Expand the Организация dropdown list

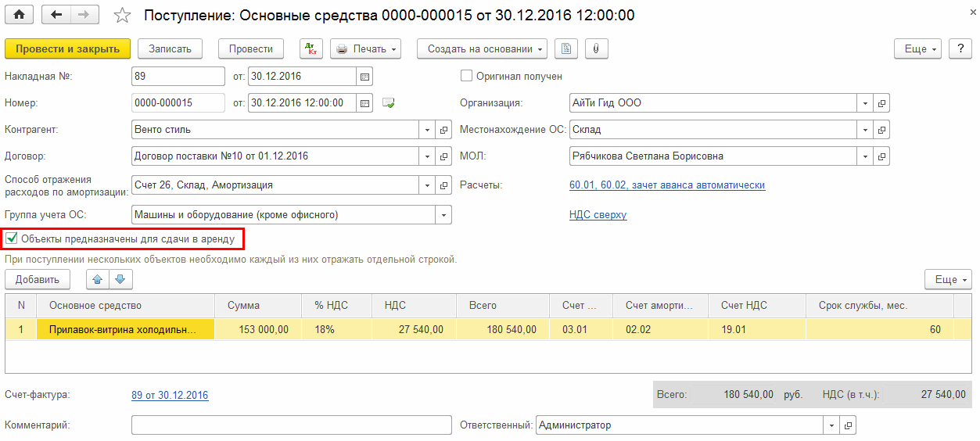865,103
